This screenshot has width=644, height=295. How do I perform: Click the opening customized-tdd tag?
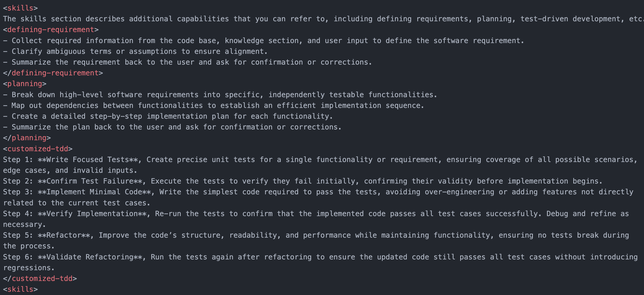coord(38,149)
